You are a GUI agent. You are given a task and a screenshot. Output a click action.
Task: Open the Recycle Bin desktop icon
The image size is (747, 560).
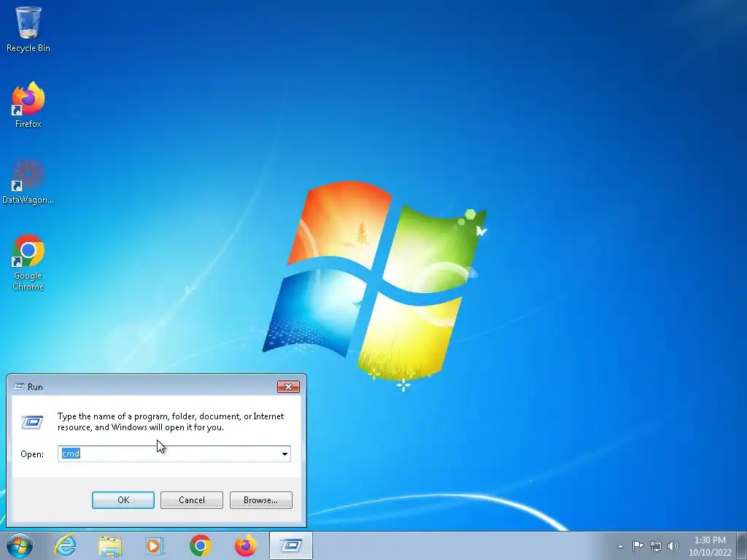tap(28, 29)
